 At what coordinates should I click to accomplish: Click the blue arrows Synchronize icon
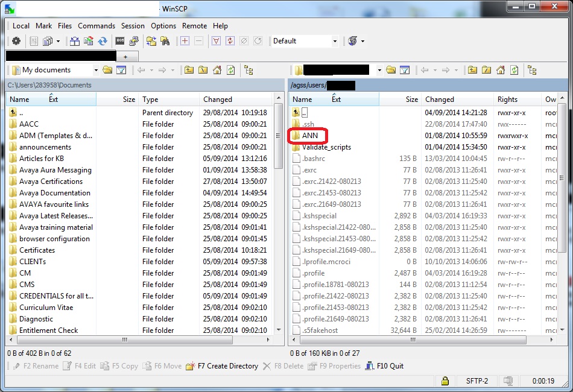click(x=103, y=41)
